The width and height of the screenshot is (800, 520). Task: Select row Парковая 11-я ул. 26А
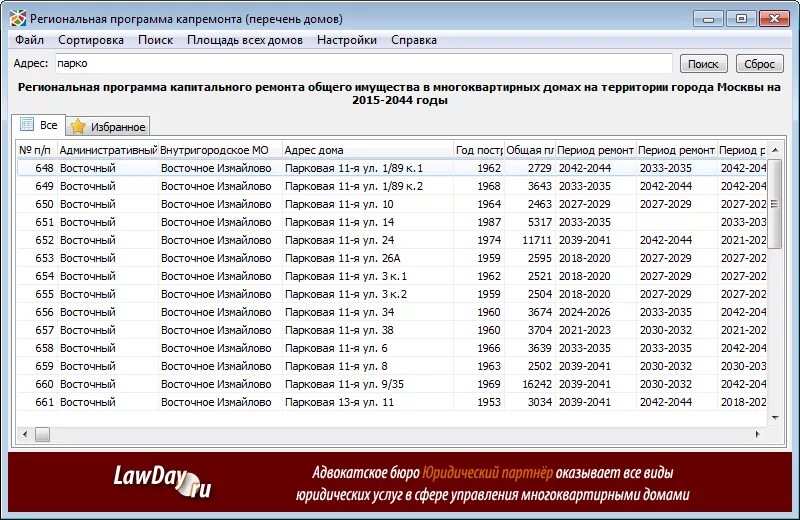point(392,258)
